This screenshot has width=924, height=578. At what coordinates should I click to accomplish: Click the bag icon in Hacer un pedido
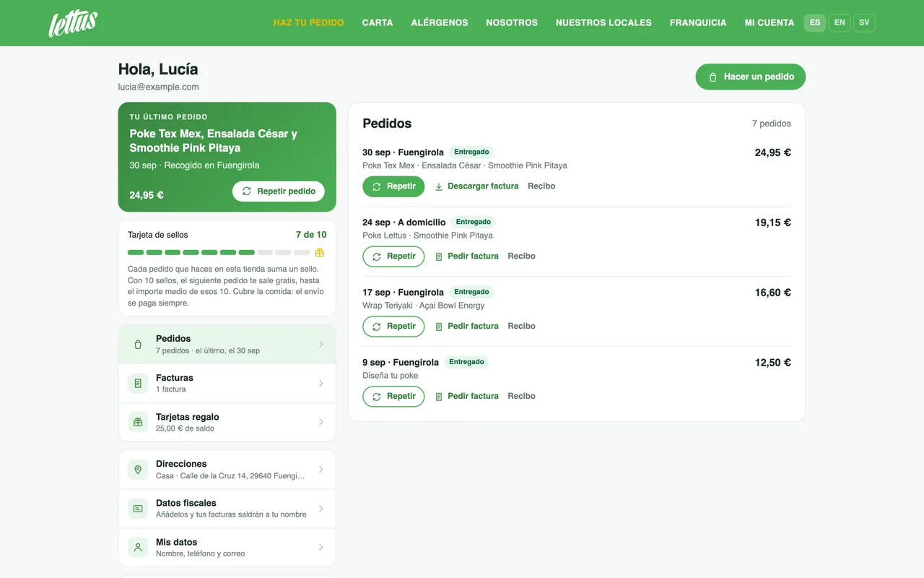pyautogui.click(x=712, y=77)
